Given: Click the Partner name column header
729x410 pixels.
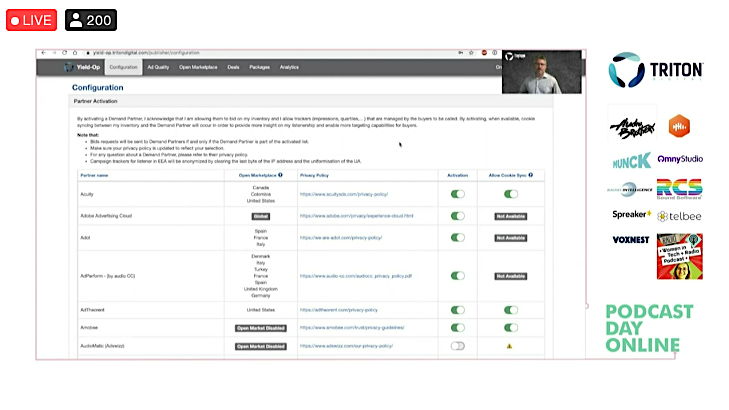Looking at the screenshot, I should pyautogui.click(x=94, y=175).
